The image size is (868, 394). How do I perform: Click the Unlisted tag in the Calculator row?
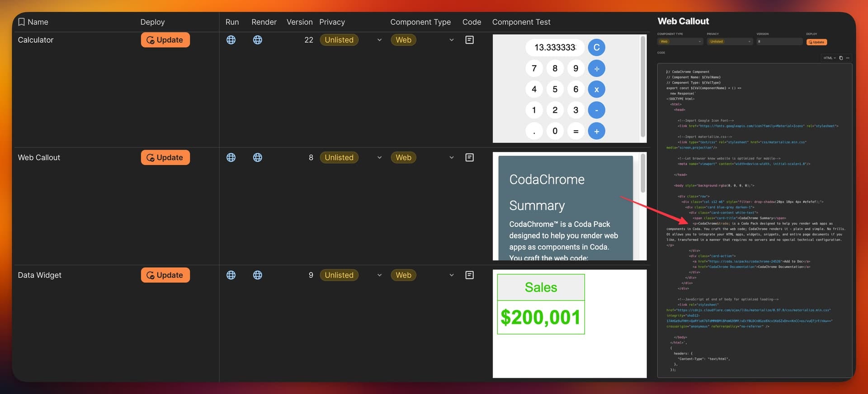coord(339,40)
